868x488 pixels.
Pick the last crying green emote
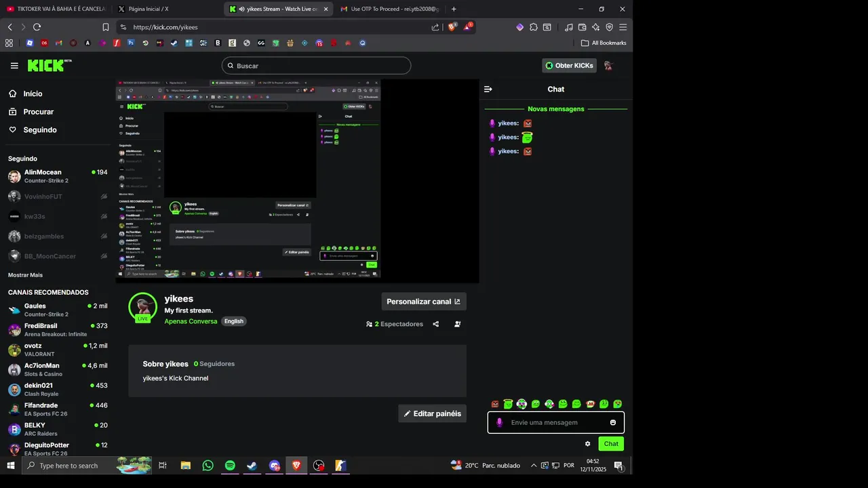[618, 404]
